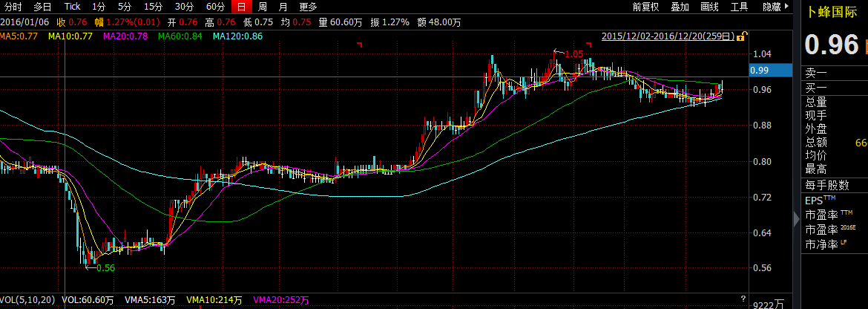Click the arrow next to 隐藏

pyautogui.click(x=786, y=7)
